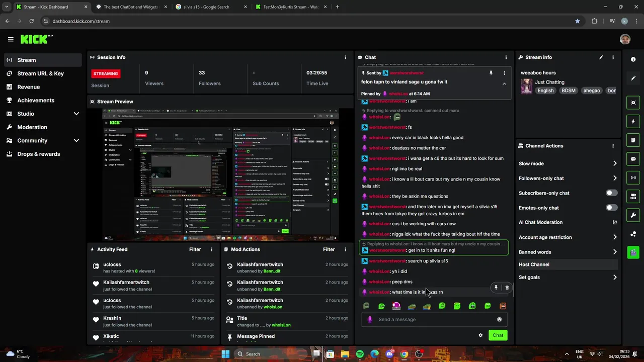Image resolution: width=644 pixels, height=362 pixels.
Task: Click the three-dots cluster icon in the right rail
Action: (x=633, y=234)
